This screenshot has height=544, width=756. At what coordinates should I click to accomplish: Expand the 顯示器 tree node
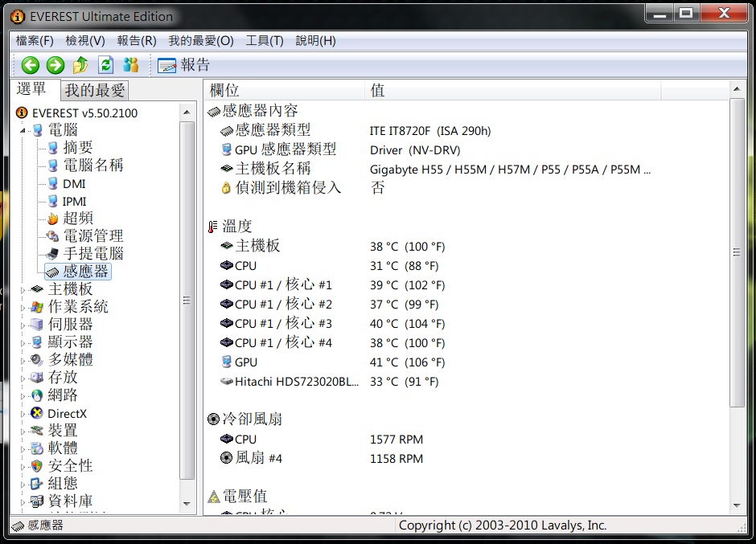coord(23,343)
